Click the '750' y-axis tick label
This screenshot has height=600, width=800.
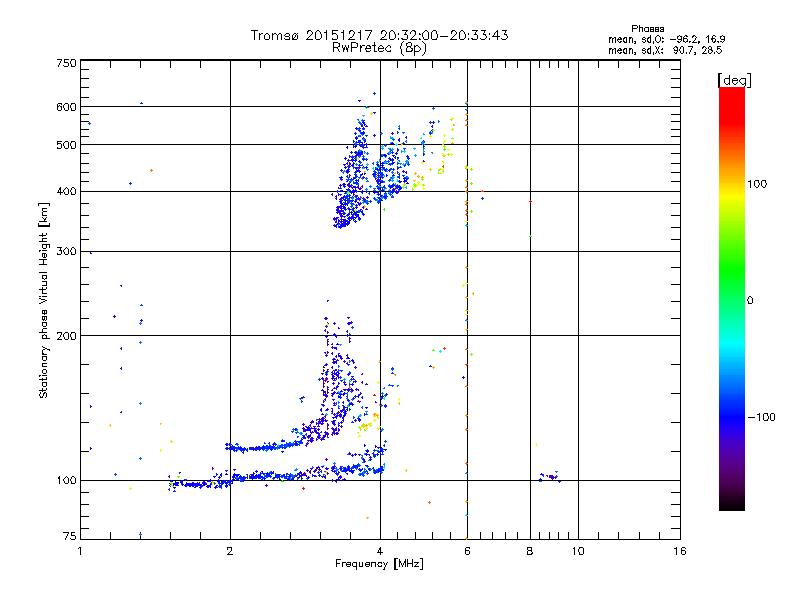click(66, 63)
